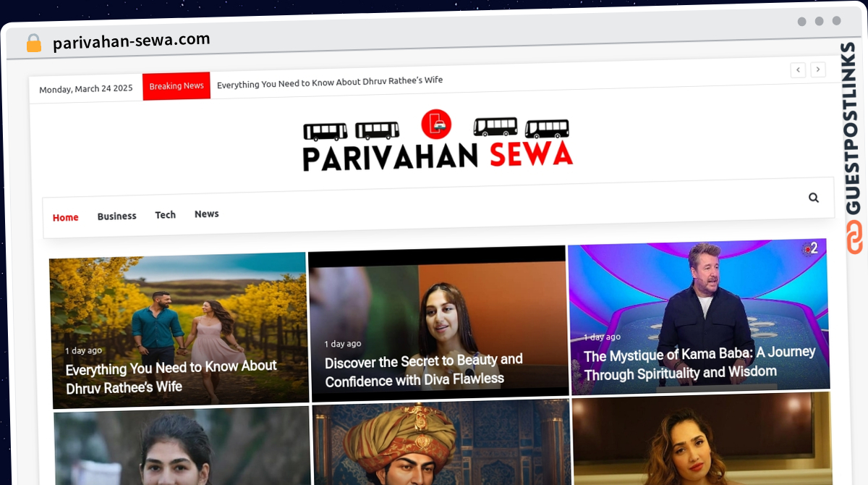Show previous breaking news item
The height and width of the screenshot is (485, 868).
[x=798, y=69]
